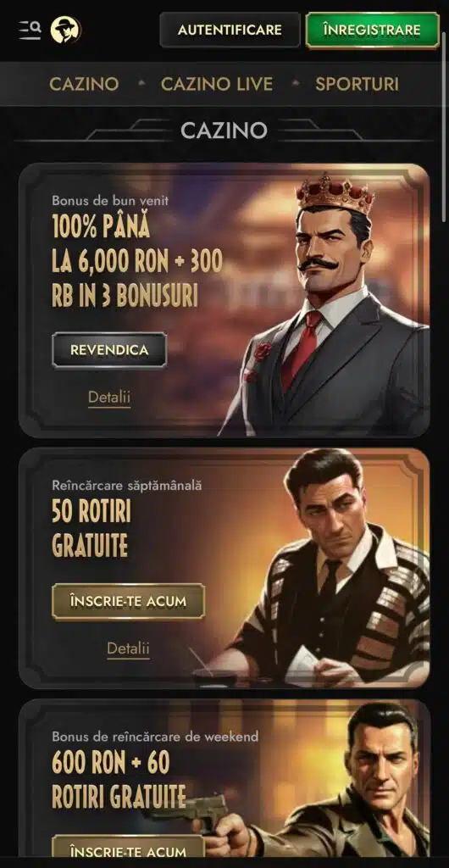Switch to the Cazino tab
Viewport: 449px width, 868px height.
(x=84, y=84)
